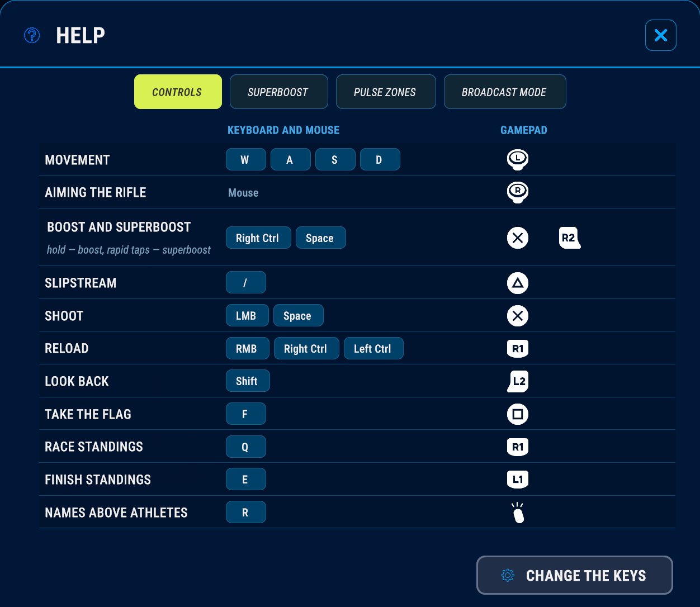700x607 pixels.
Task: Click the cross button icon in Boost row
Action: [x=518, y=238]
